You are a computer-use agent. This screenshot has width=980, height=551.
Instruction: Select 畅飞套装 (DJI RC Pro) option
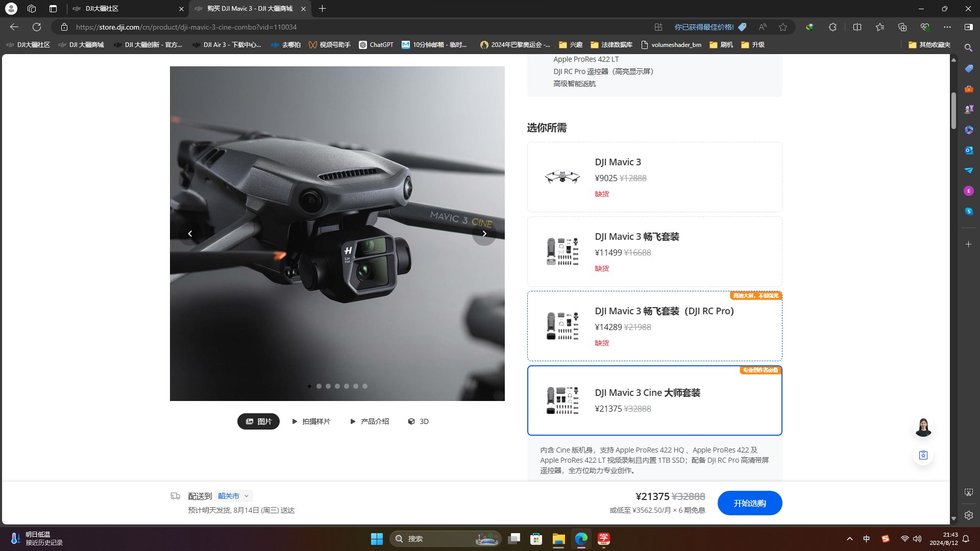click(654, 326)
